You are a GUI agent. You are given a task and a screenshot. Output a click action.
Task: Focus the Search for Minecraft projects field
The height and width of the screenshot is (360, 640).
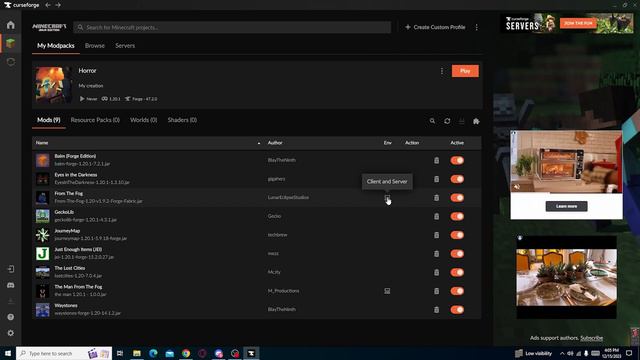pos(232,27)
